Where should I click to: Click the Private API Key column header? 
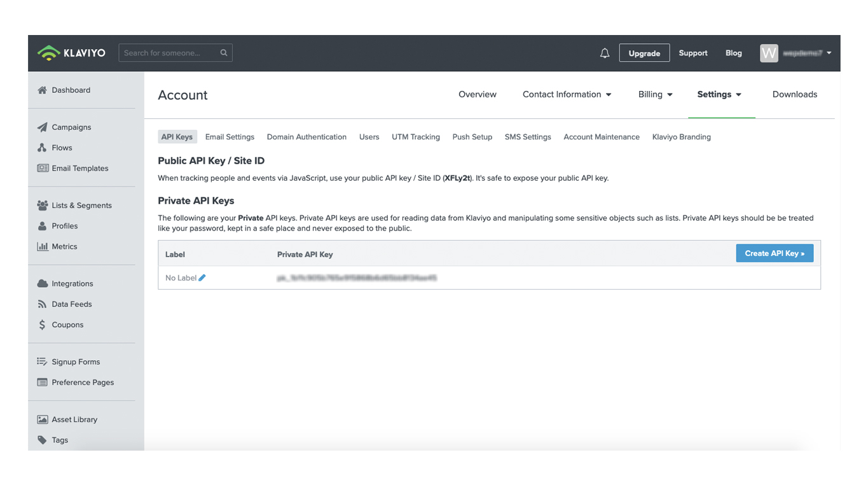(x=305, y=255)
